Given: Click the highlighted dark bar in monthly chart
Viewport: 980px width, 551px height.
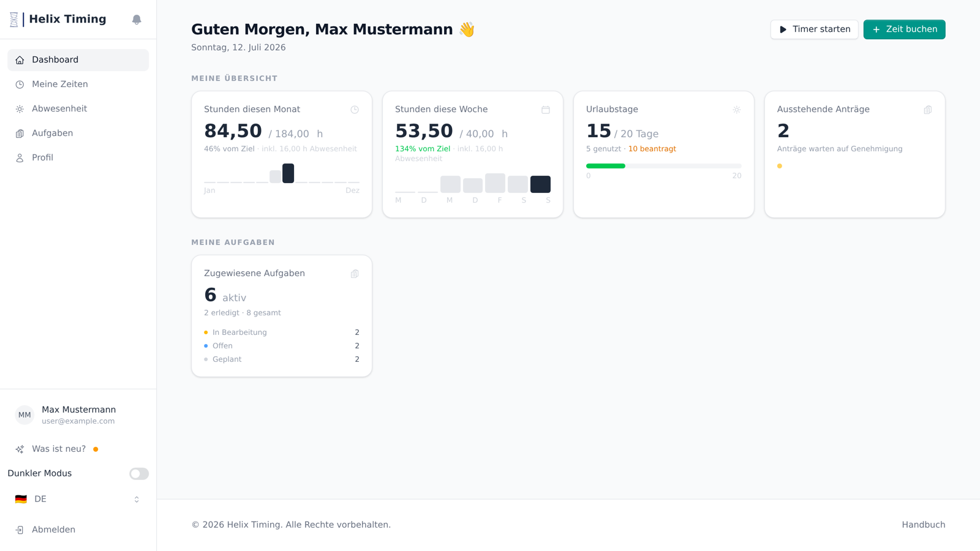Looking at the screenshot, I should [x=288, y=173].
